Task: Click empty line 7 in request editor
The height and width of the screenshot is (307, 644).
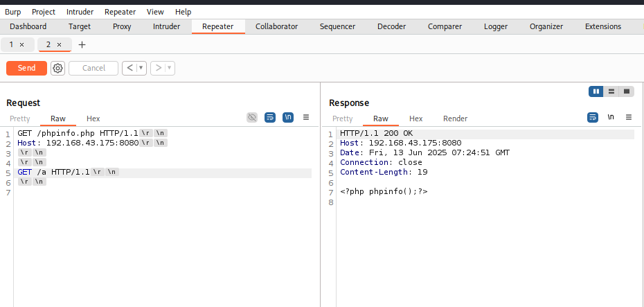Action: [x=163, y=191]
